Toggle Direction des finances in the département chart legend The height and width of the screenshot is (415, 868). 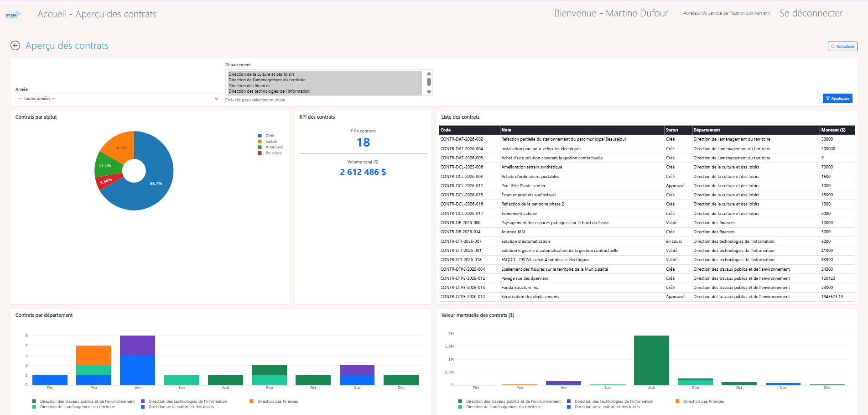(277, 401)
